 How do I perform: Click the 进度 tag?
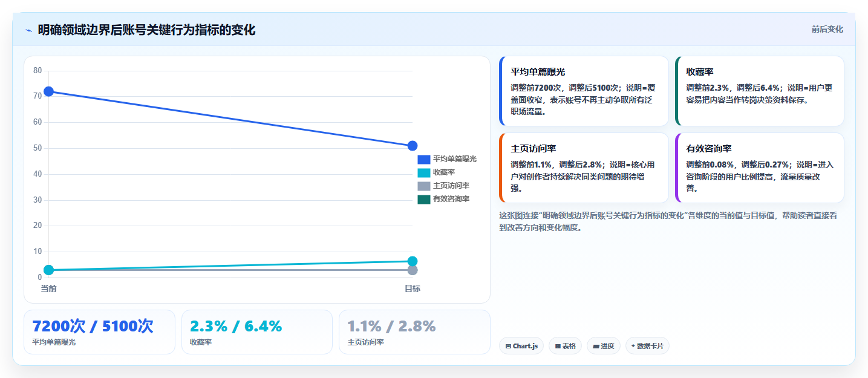(x=604, y=346)
